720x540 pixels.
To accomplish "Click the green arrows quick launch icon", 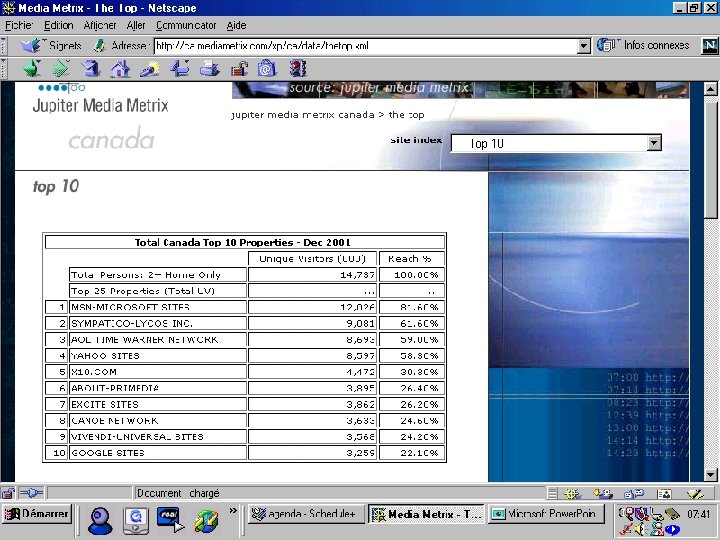I will click(206, 520).
